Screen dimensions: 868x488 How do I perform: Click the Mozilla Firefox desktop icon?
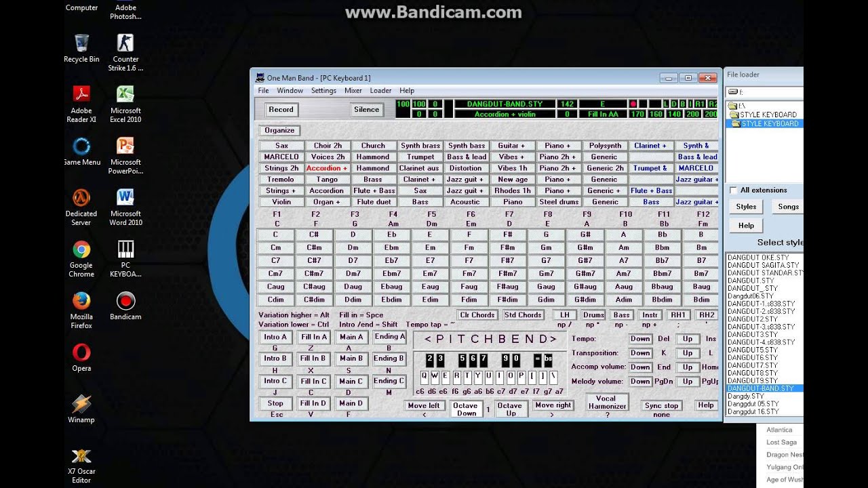pyautogui.click(x=81, y=310)
